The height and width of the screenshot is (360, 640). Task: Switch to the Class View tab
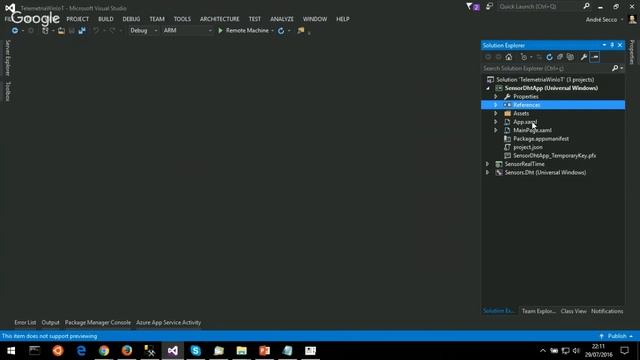573,311
